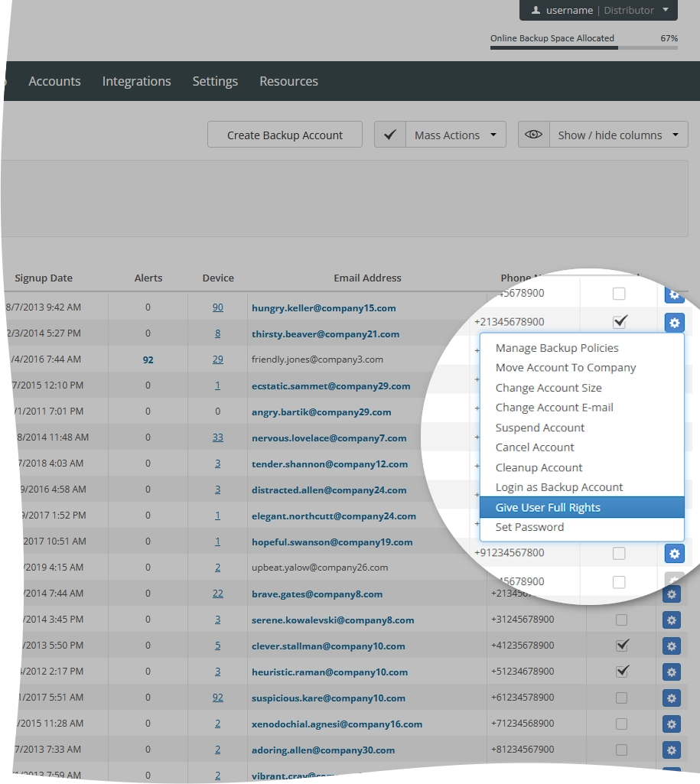
Task: Click Create Backup Account button
Action: coord(285,135)
